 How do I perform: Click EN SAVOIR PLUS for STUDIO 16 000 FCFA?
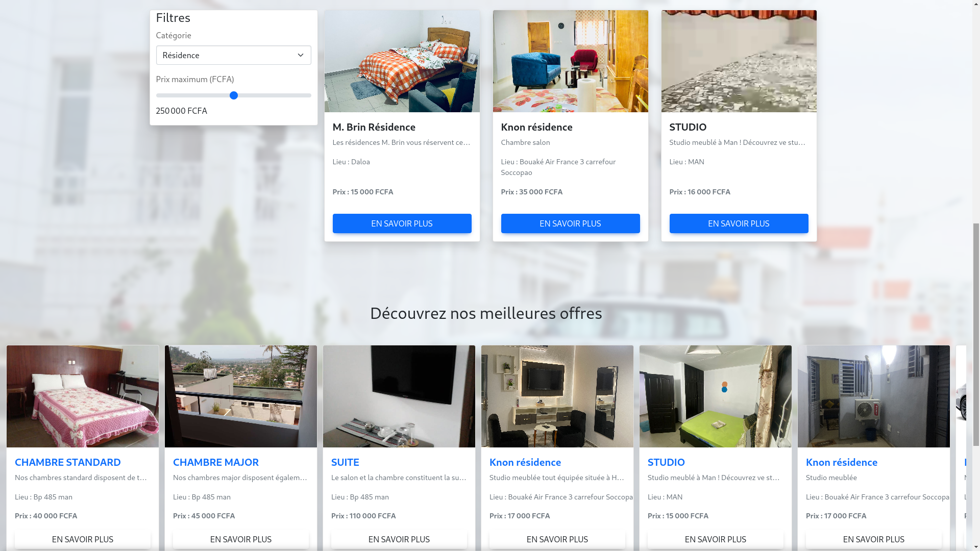739,223
